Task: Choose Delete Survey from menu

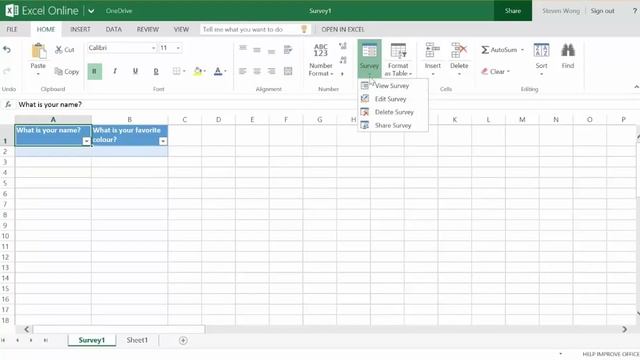Action: [393, 112]
